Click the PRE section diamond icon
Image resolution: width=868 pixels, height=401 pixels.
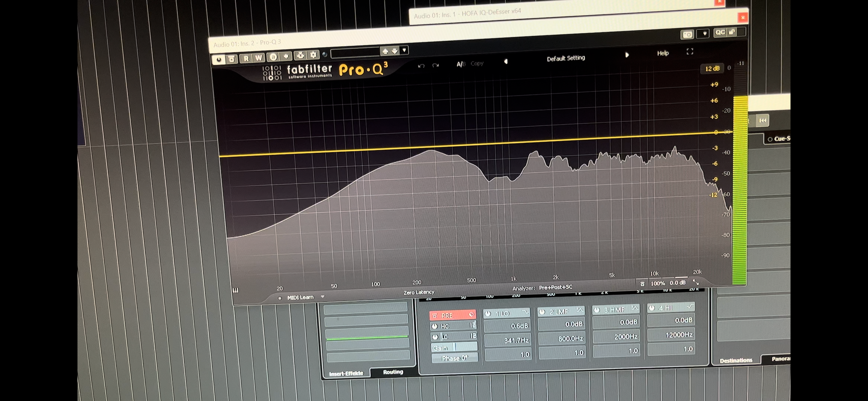pyautogui.click(x=471, y=314)
